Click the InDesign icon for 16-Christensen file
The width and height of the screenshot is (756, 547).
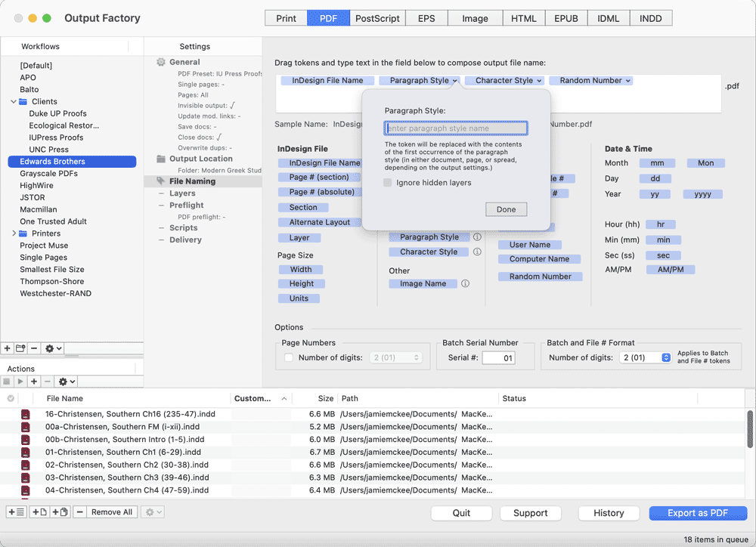pyautogui.click(x=25, y=414)
